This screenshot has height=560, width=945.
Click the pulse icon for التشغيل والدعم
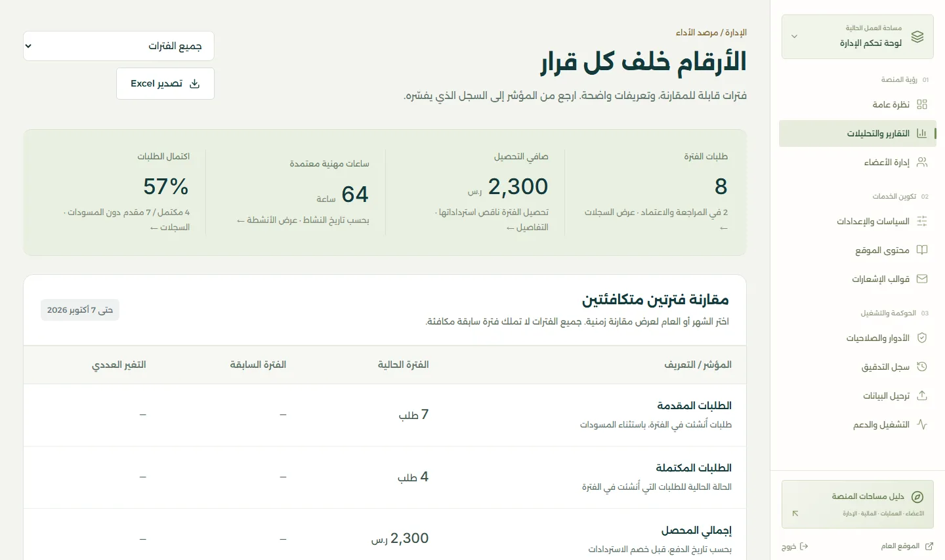click(922, 424)
